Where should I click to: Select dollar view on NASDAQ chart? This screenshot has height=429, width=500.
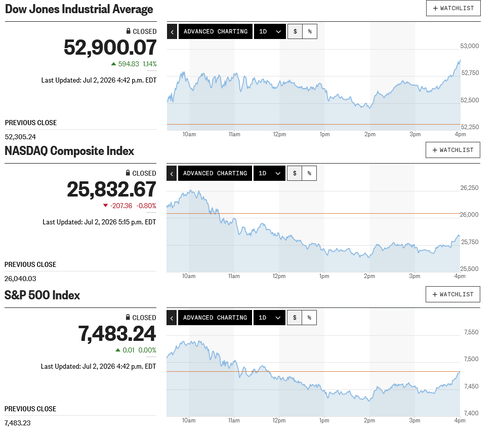(295, 173)
